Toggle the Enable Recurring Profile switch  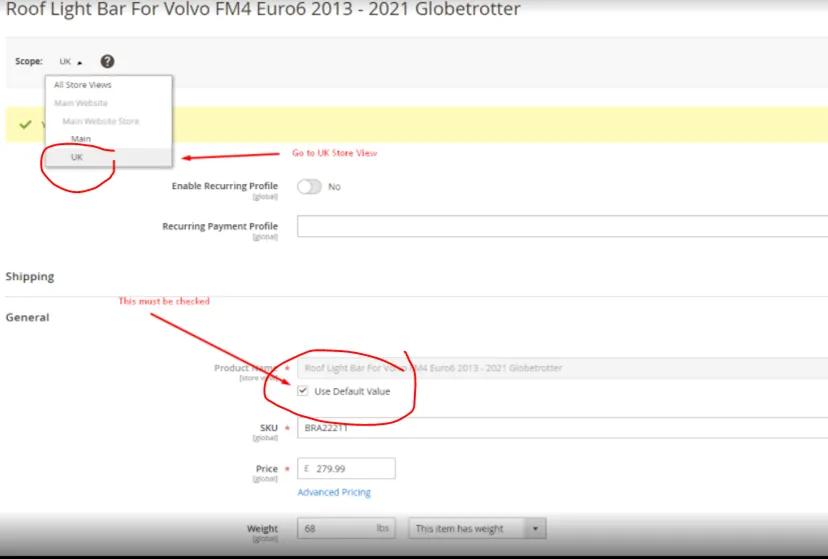[x=309, y=187]
